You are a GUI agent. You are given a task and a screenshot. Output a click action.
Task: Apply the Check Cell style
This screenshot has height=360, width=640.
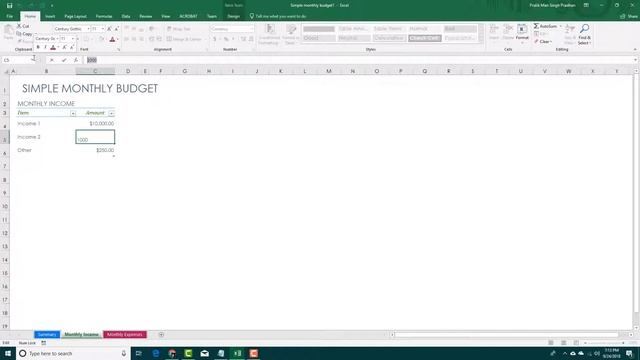click(425, 38)
